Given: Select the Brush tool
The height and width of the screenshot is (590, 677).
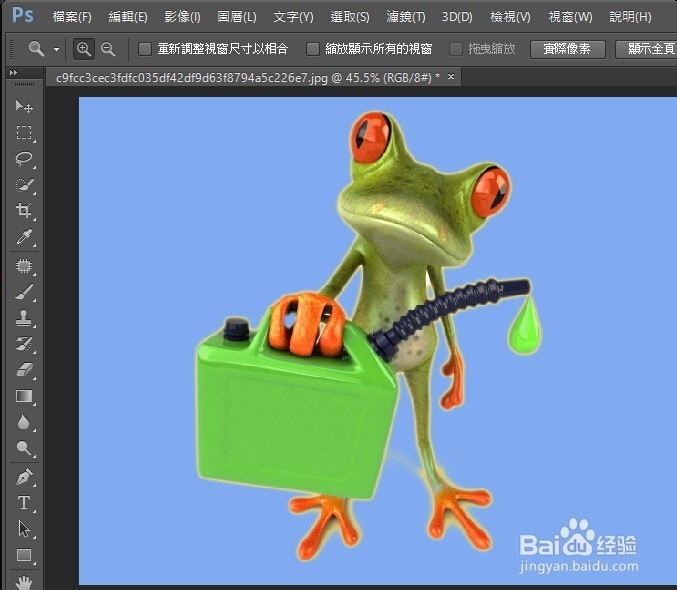Looking at the screenshot, I should [24, 292].
